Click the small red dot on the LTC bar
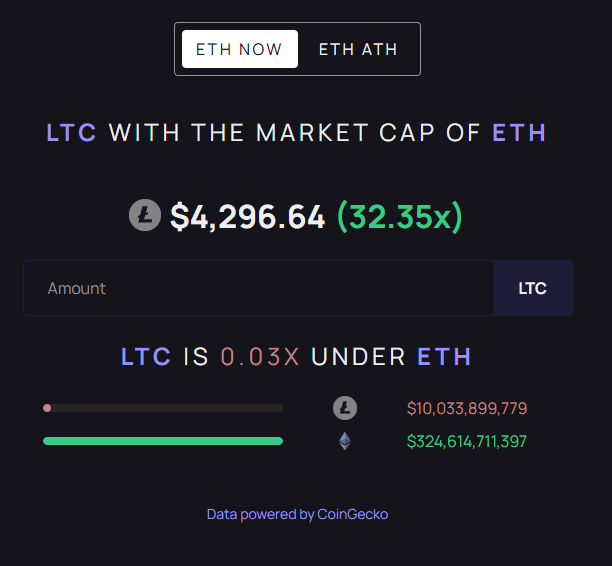Viewport: 612px width, 566px height. pyautogui.click(x=47, y=408)
